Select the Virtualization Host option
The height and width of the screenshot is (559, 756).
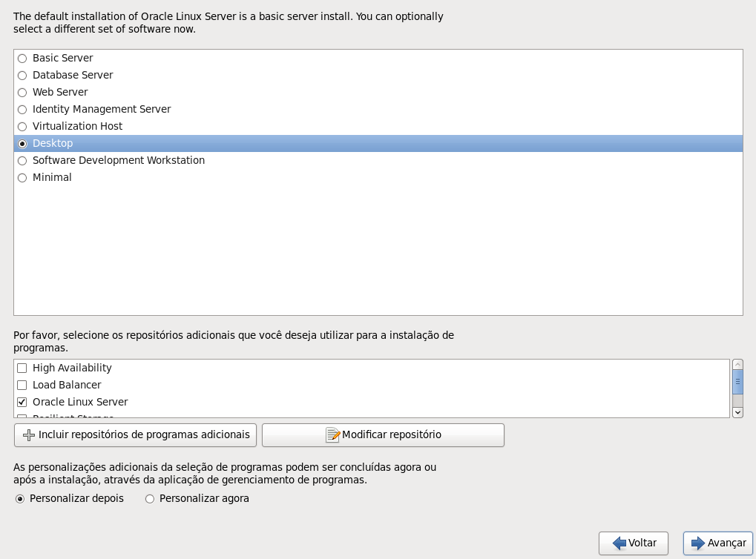click(22, 127)
